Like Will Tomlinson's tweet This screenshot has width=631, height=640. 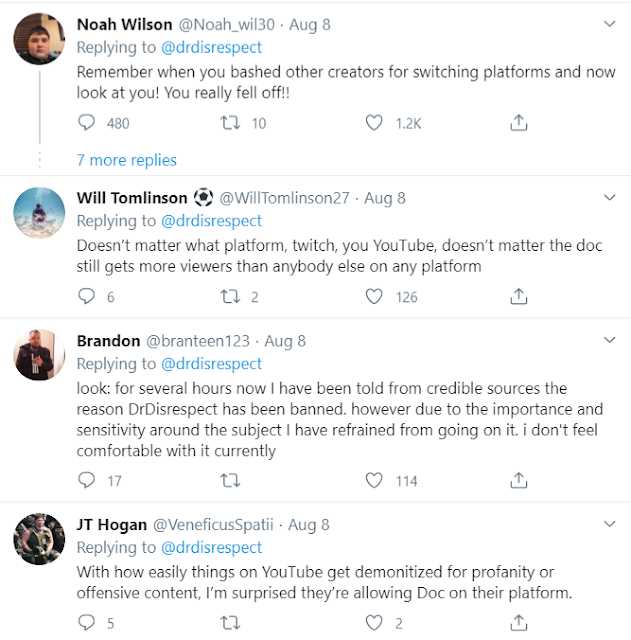coord(374,296)
